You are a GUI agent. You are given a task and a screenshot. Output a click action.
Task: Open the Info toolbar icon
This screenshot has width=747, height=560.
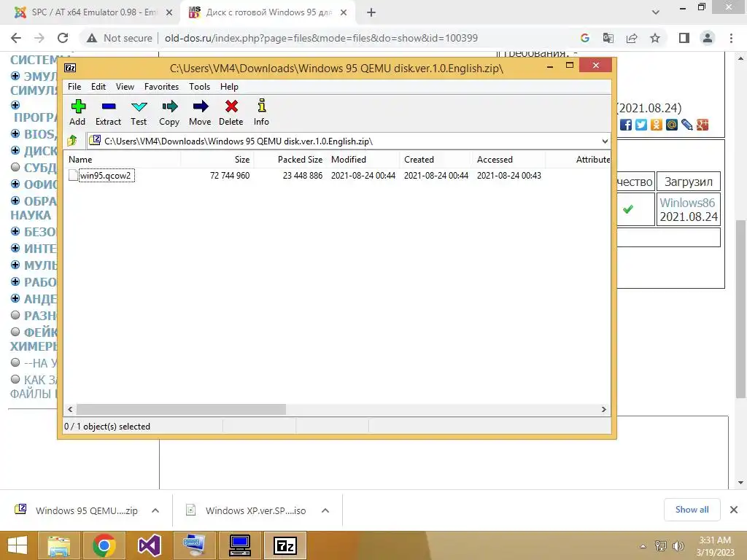(x=262, y=106)
